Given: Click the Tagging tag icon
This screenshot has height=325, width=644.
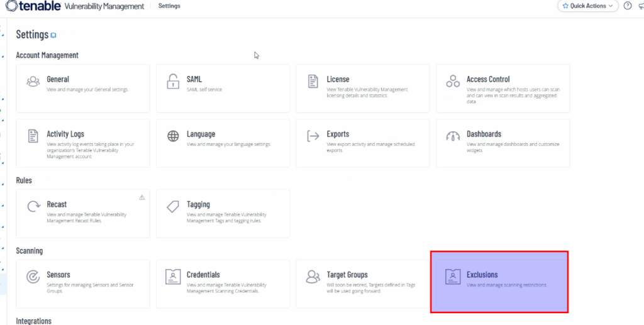Looking at the screenshot, I should [x=173, y=206].
